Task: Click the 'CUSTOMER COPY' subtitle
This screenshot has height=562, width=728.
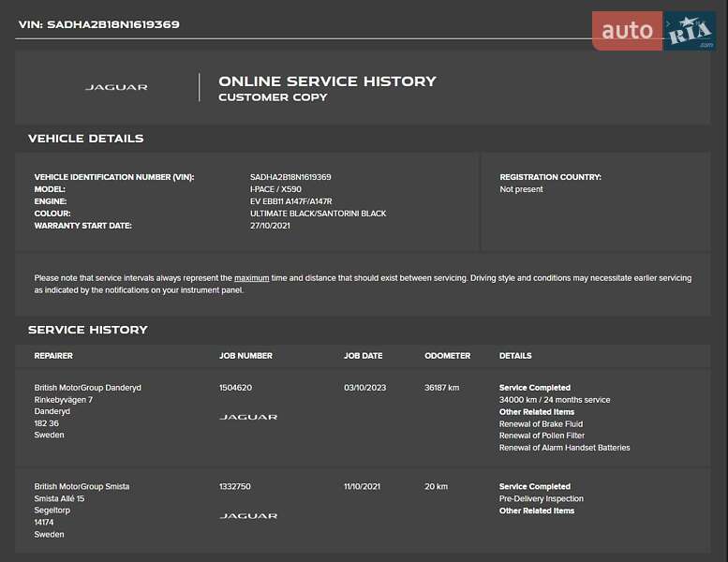Action: coord(273,97)
